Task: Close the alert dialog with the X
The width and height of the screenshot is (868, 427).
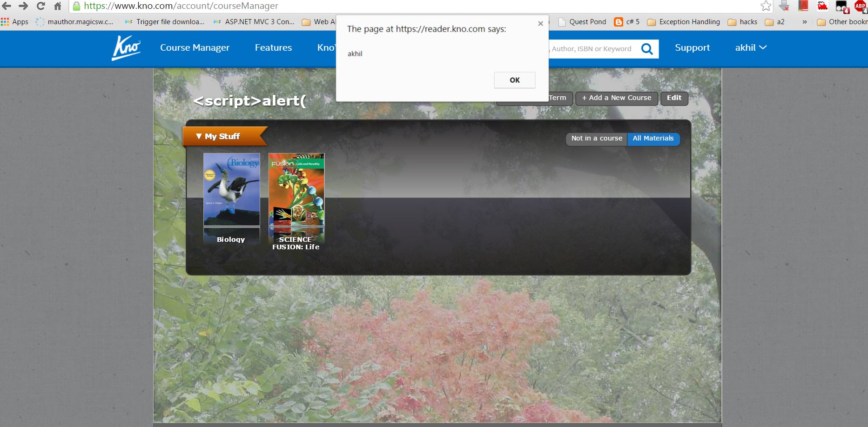Action: coord(540,24)
